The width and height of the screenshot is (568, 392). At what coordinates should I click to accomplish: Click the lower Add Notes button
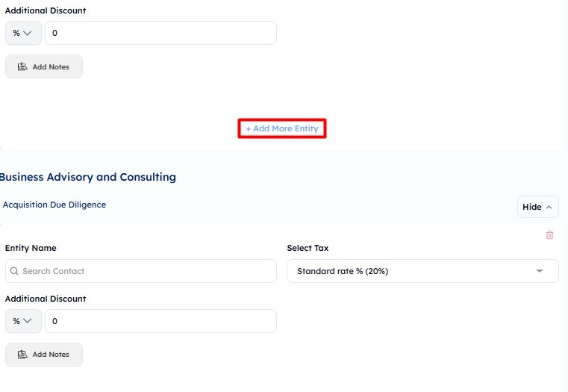point(44,355)
